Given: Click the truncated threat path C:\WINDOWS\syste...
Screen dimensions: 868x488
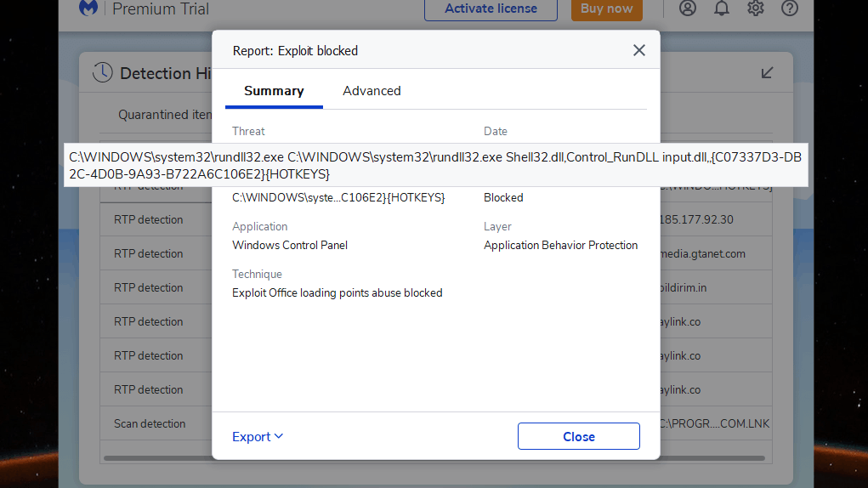Looking at the screenshot, I should click(x=338, y=197).
